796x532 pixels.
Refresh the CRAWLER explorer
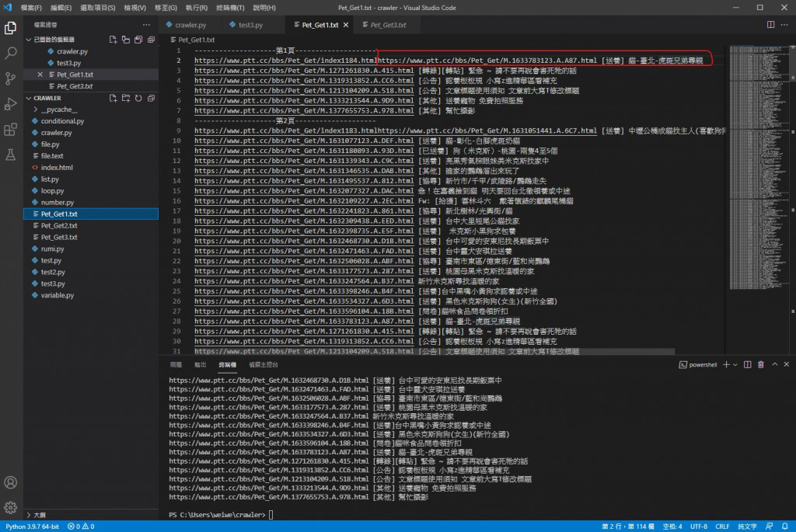pos(138,98)
